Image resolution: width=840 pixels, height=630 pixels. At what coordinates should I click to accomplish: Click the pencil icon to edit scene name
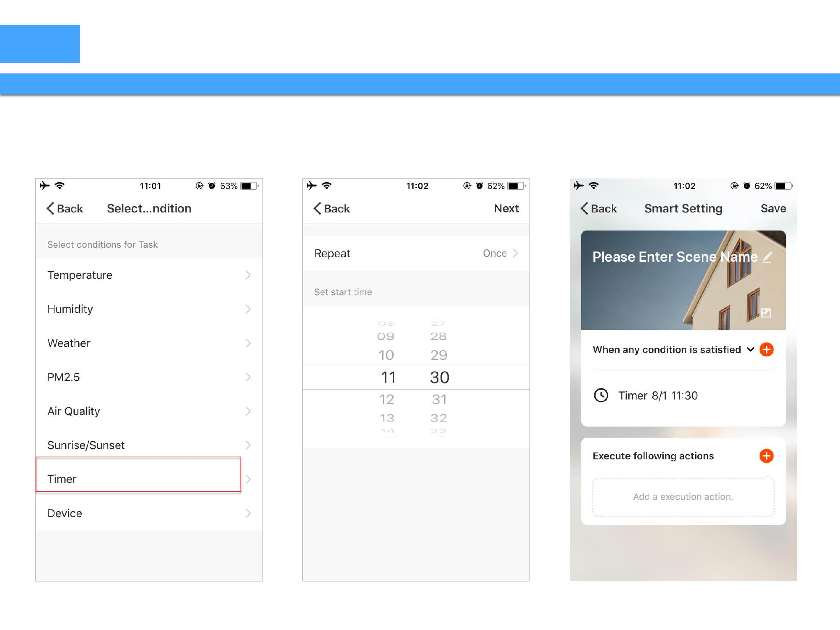pyautogui.click(x=767, y=257)
